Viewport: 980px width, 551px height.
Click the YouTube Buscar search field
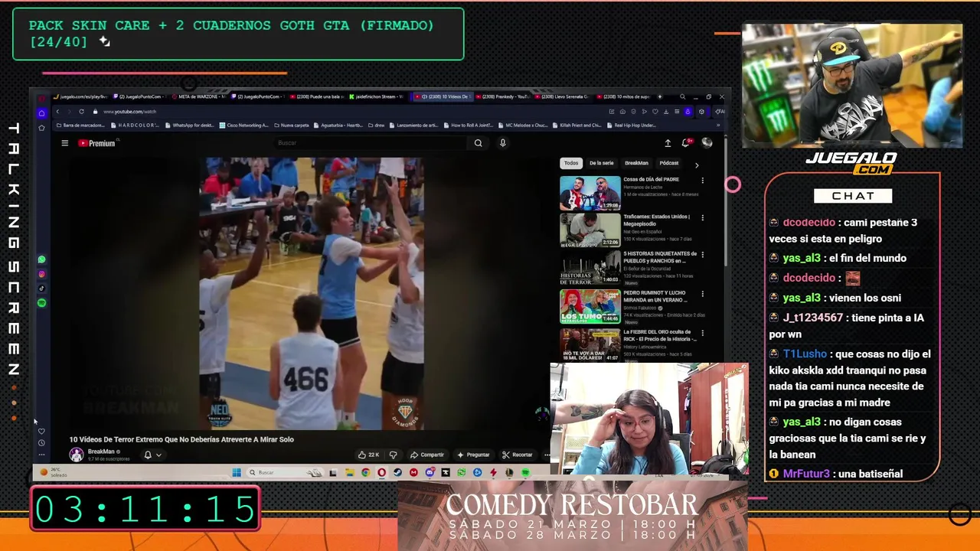point(371,143)
